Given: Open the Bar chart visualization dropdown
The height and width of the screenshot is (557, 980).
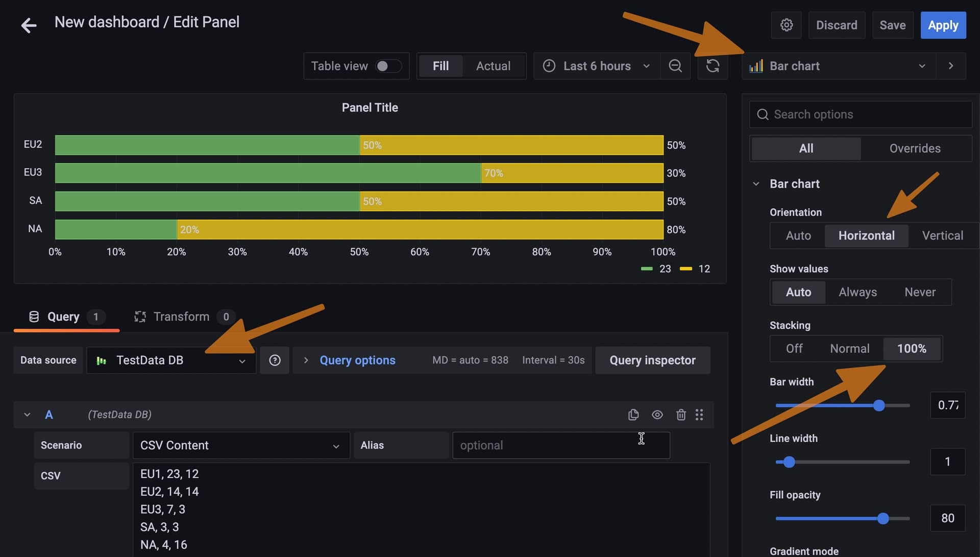Looking at the screenshot, I should pyautogui.click(x=838, y=66).
